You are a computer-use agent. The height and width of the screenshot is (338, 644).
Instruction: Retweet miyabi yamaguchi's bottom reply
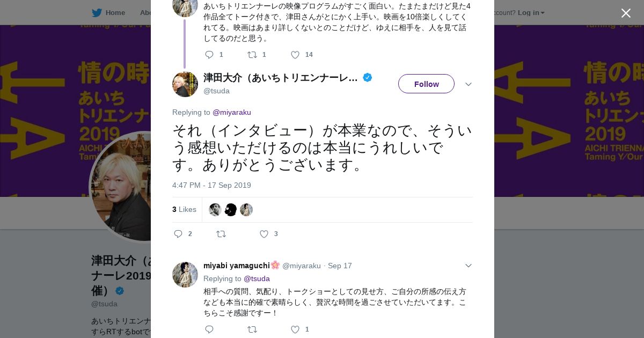pos(252,329)
